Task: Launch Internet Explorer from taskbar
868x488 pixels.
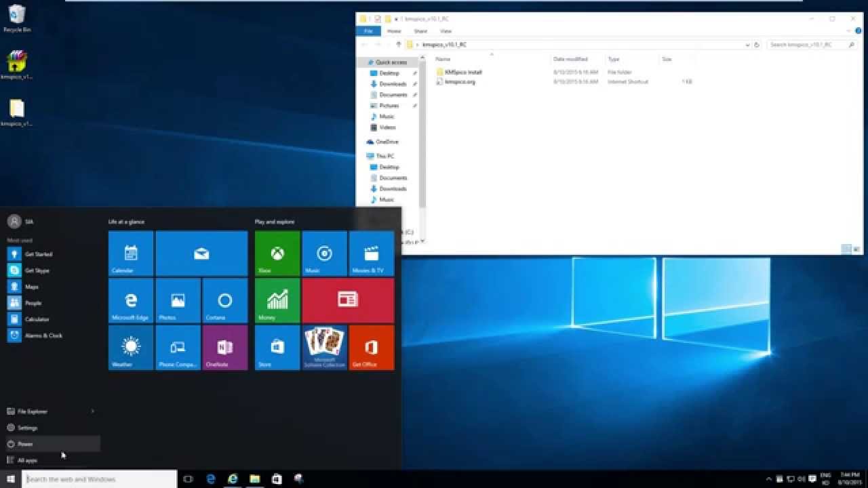Action: (x=233, y=479)
